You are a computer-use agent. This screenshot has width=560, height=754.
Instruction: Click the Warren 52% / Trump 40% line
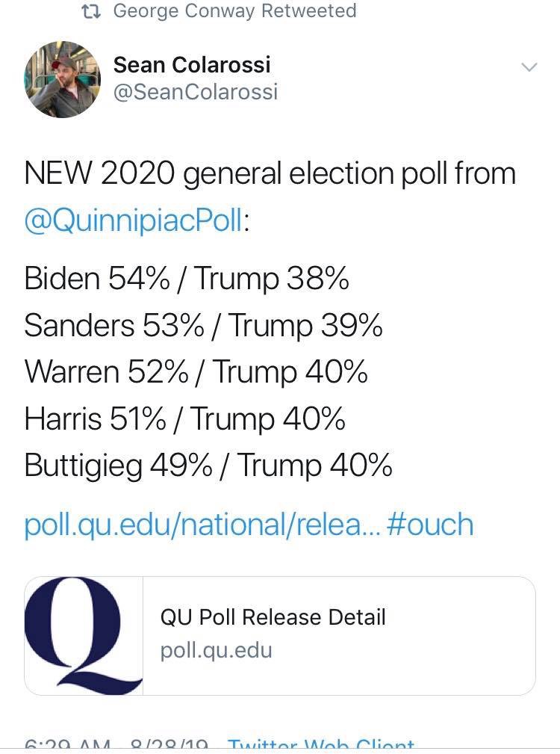point(196,372)
